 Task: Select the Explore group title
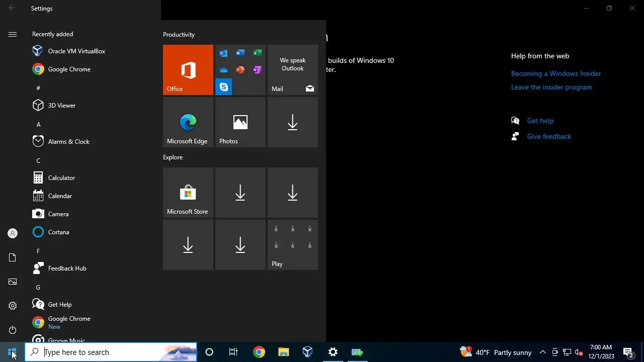(x=173, y=157)
